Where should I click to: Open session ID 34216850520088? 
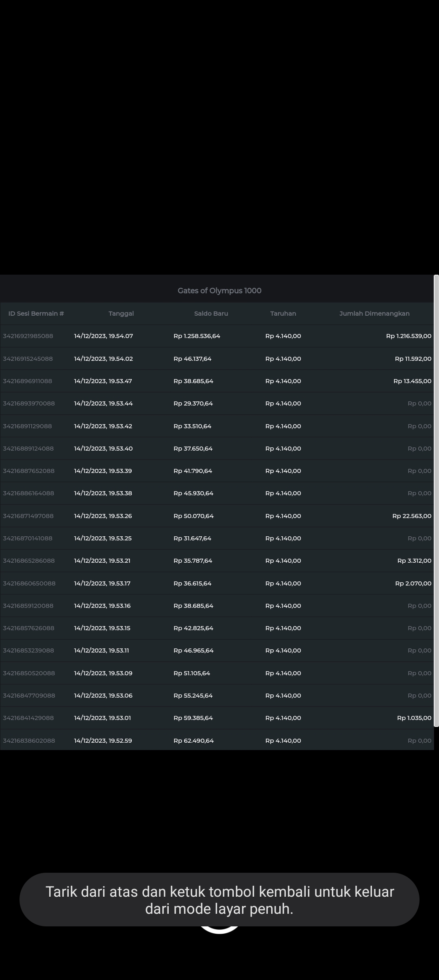pyautogui.click(x=29, y=673)
